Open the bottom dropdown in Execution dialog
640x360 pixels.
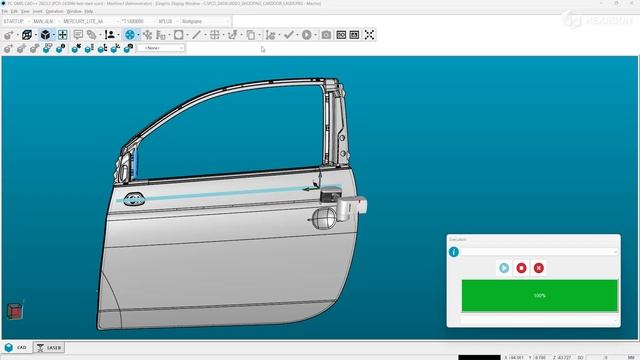point(539,320)
